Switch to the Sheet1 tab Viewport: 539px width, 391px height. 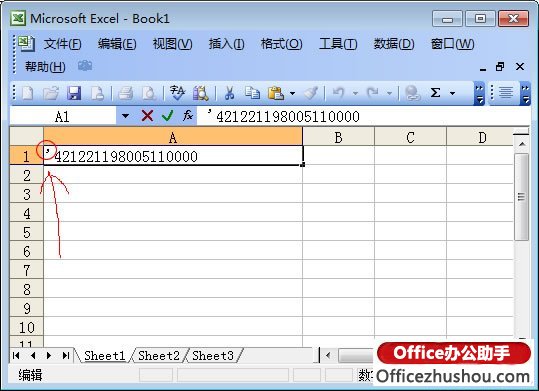[x=104, y=356]
